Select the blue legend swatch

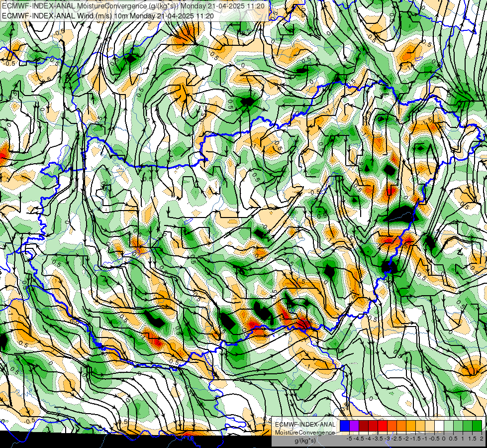[x=345, y=426]
